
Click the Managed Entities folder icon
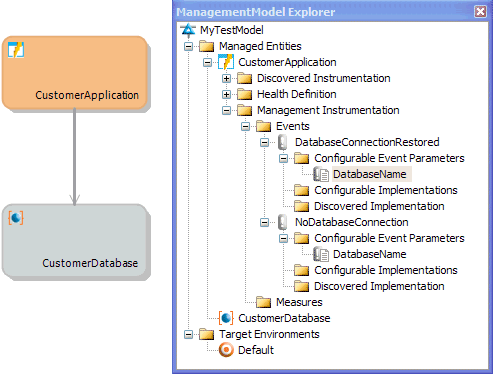[x=207, y=46]
